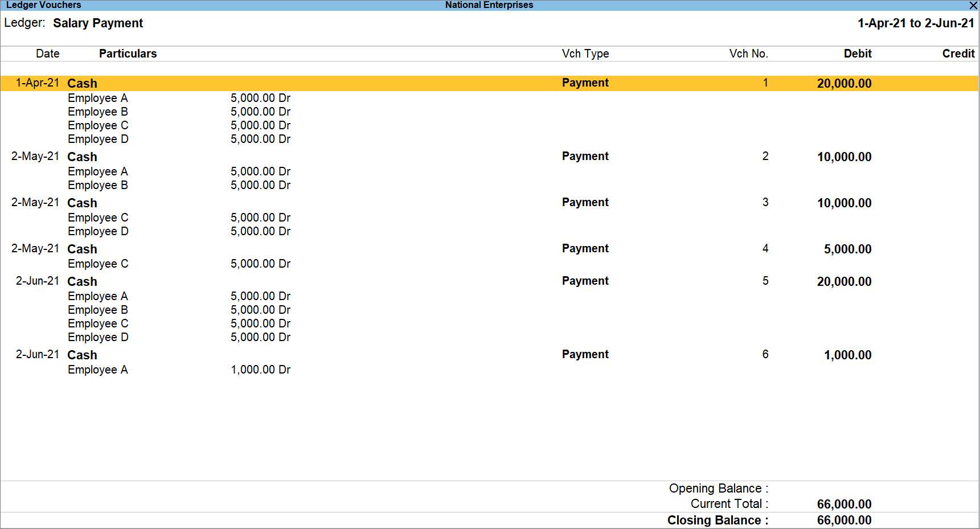Click the 1,000.00 Dr amount entry
This screenshot has width=980, height=529.
click(260, 370)
